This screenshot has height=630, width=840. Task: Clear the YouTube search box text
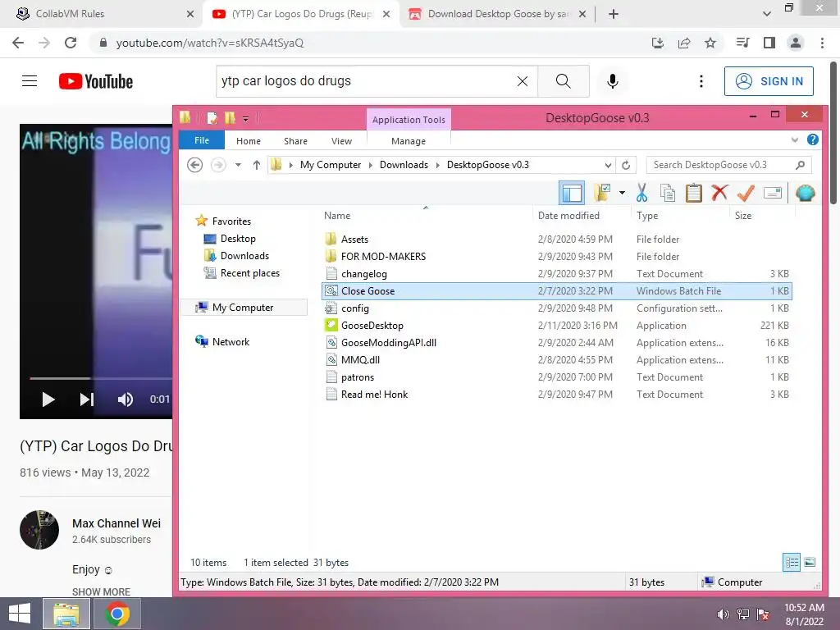[x=523, y=81]
